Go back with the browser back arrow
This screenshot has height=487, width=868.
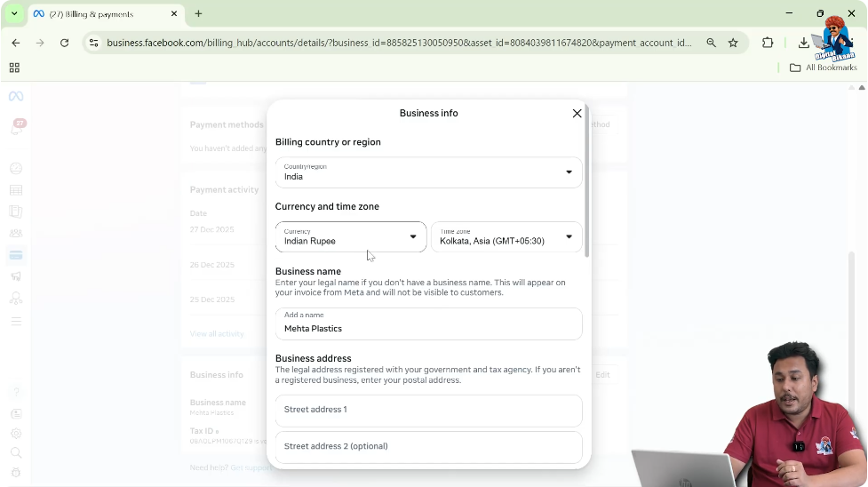(15, 43)
